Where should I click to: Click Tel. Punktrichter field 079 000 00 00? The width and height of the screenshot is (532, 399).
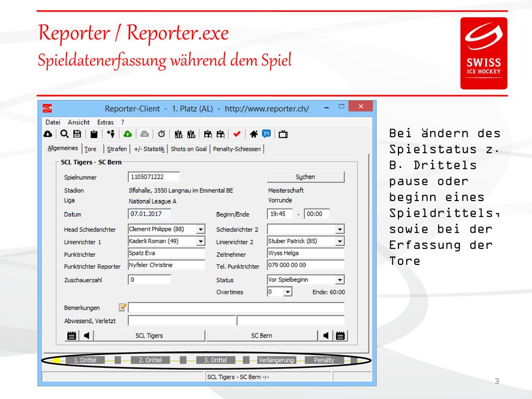305,265
